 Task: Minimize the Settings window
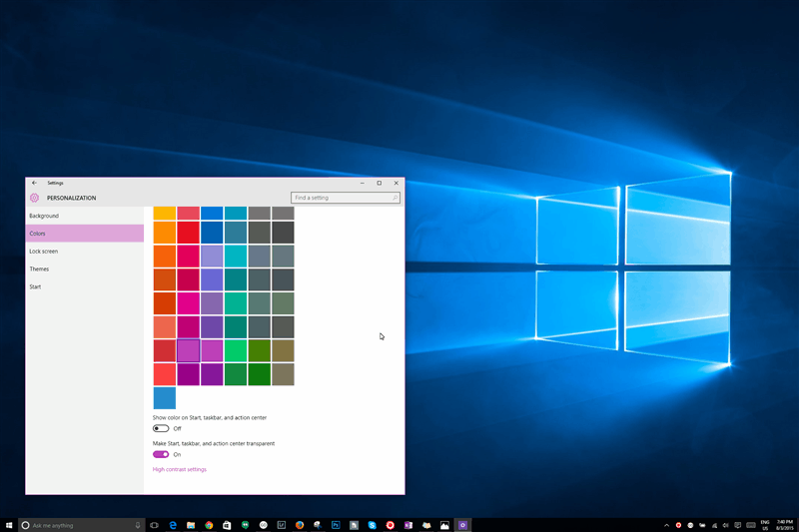(363, 183)
